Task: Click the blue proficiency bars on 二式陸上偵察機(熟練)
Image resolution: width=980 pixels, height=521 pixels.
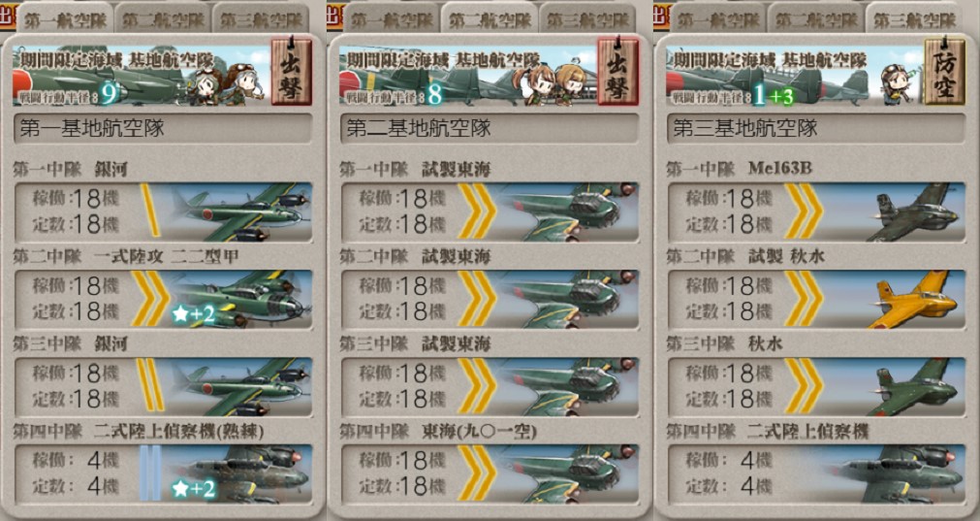Action: [150, 473]
